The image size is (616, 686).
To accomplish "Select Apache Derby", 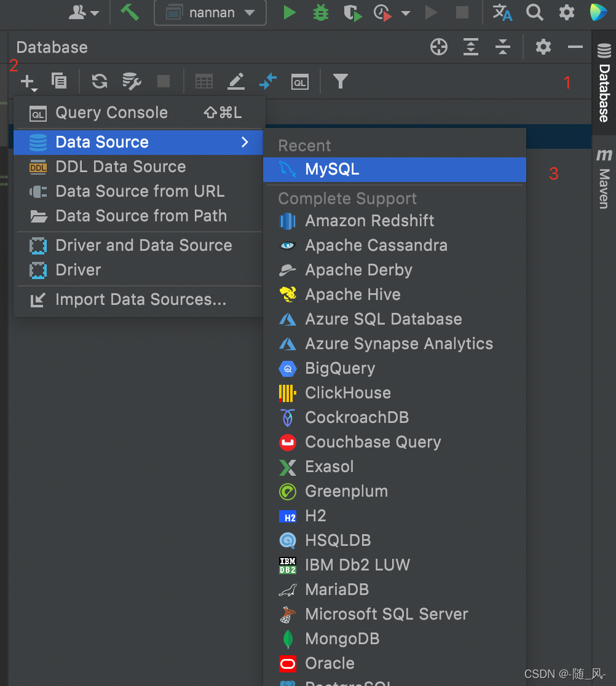I will tap(394, 270).
